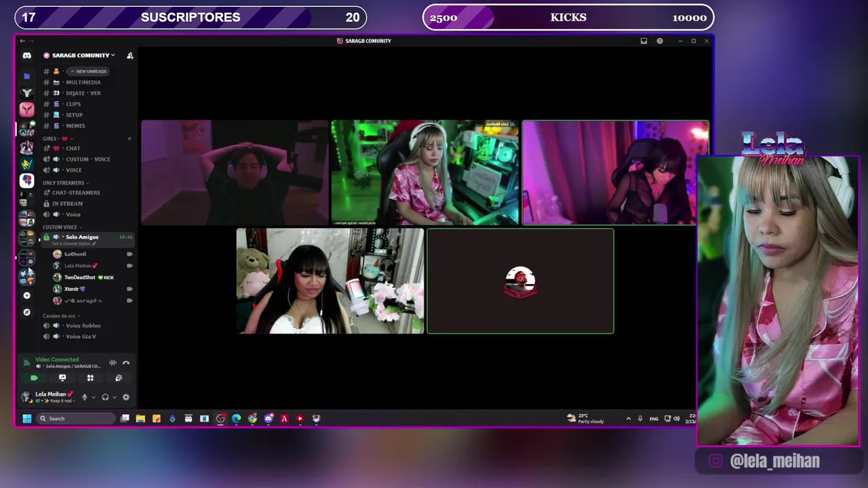Viewport: 868px width, 488px height.
Task: Open the DEJATE VER channel
Action: click(83, 93)
